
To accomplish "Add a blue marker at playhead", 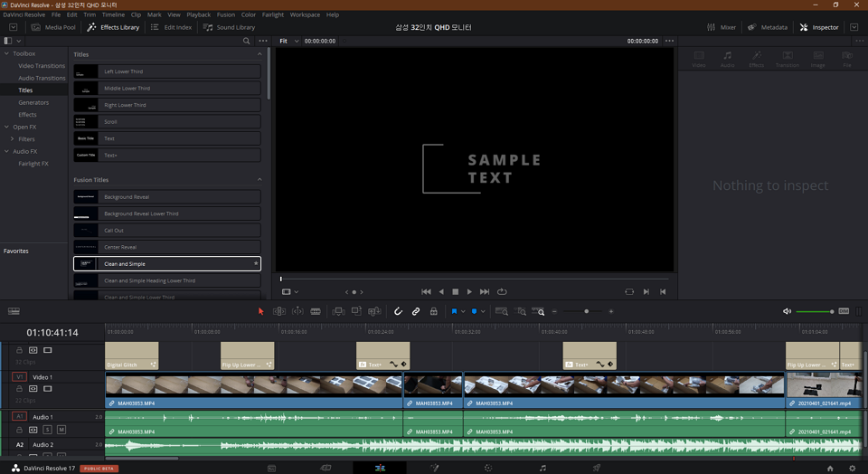I will click(474, 311).
